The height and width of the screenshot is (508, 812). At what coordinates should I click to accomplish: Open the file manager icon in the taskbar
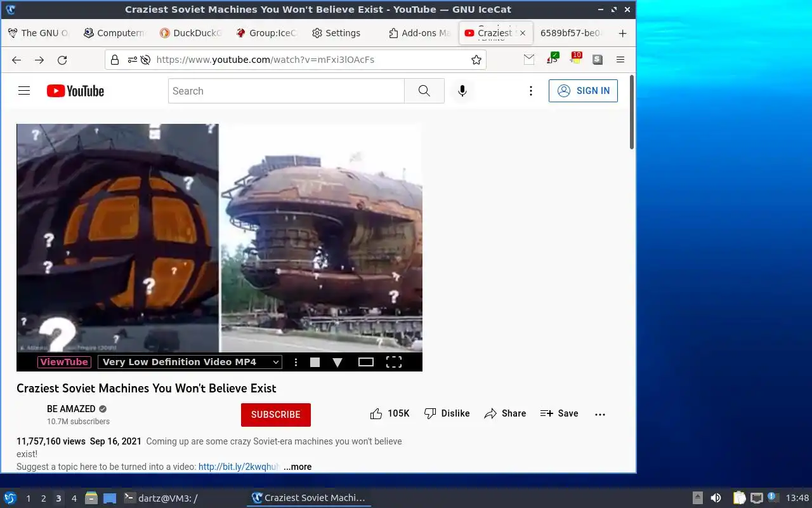pos(91,498)
